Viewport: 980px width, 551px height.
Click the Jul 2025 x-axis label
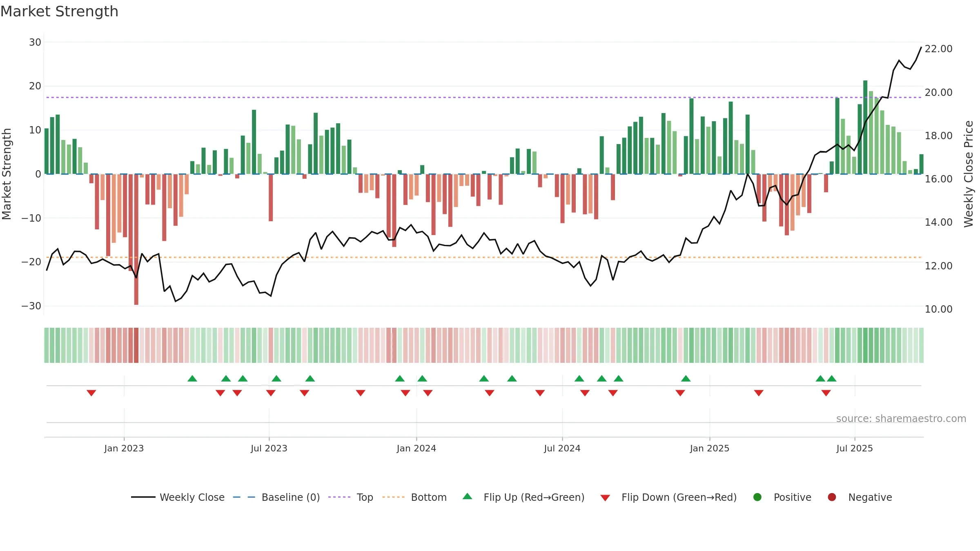coord(855,448)
